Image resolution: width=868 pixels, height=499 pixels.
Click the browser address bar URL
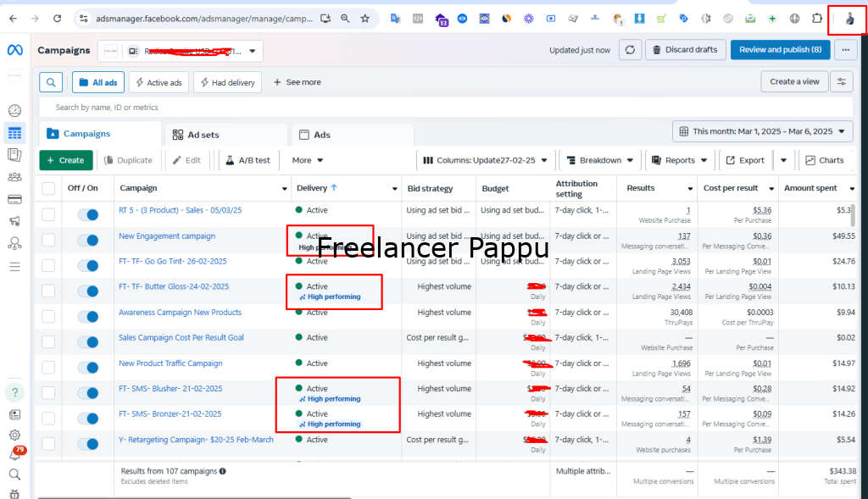[203, 19]
